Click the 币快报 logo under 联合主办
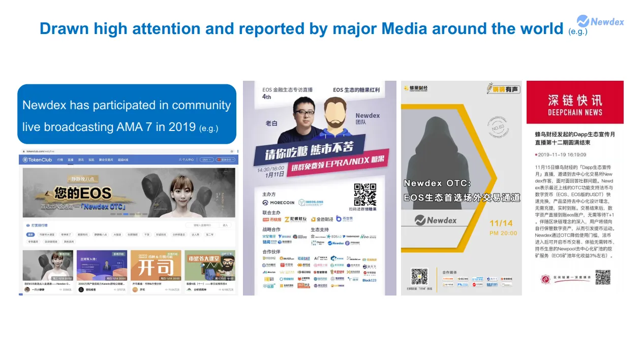The width and height of the screenshot is (644, 360). click(272, 219)
